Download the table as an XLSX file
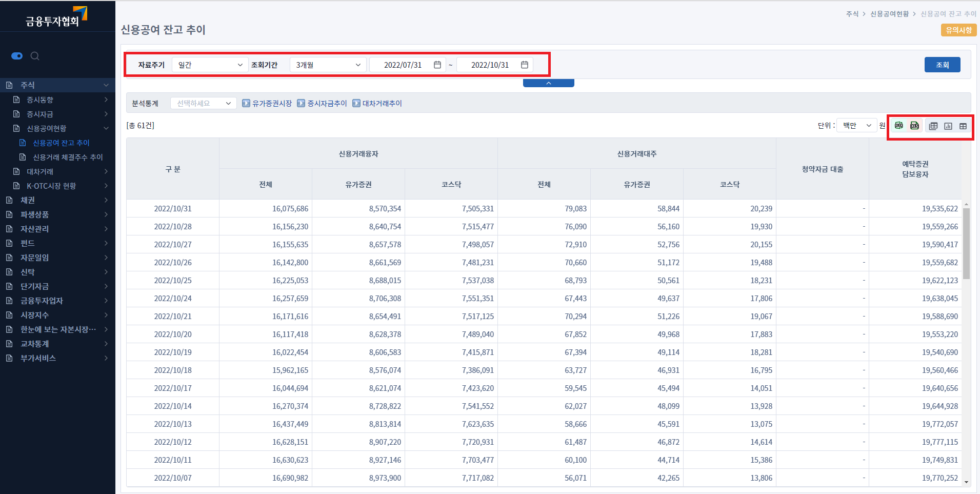 click(x=899, y=126)
